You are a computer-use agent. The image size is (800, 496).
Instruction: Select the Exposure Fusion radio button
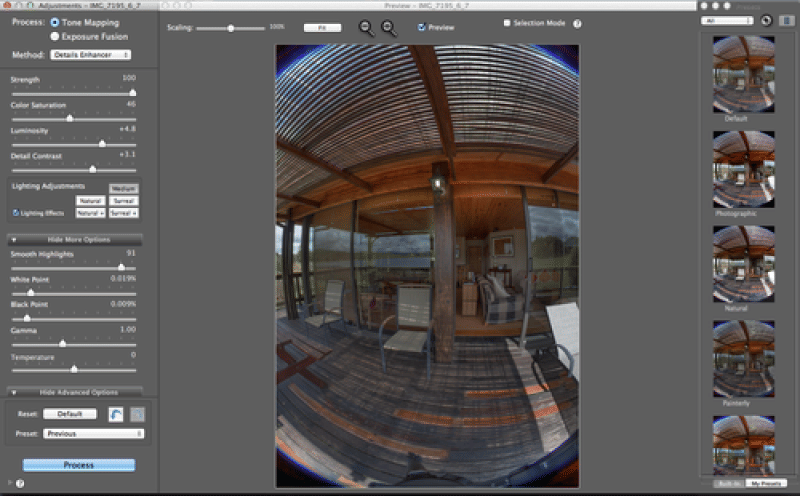[54, 36]
